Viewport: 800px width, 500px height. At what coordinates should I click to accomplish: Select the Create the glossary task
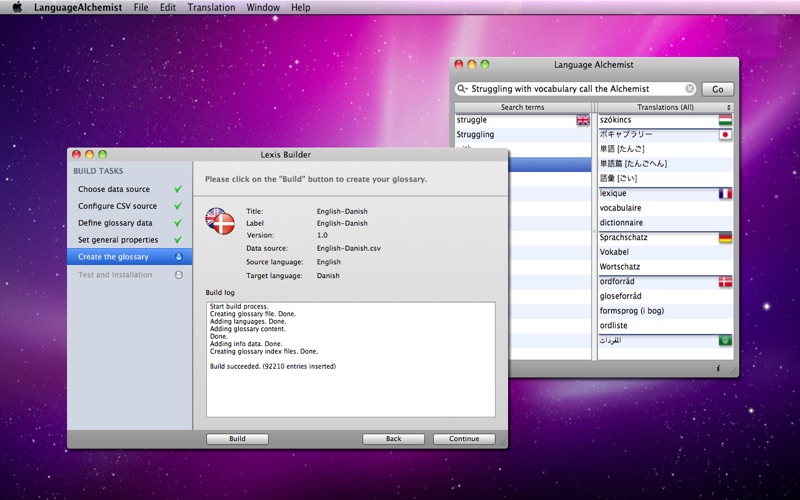[x=130, y=257]
